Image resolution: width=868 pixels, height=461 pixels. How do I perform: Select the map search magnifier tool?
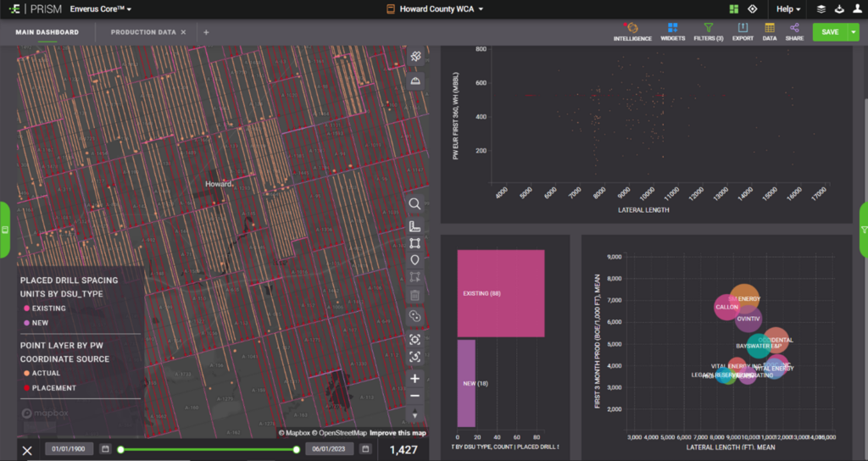415,204
